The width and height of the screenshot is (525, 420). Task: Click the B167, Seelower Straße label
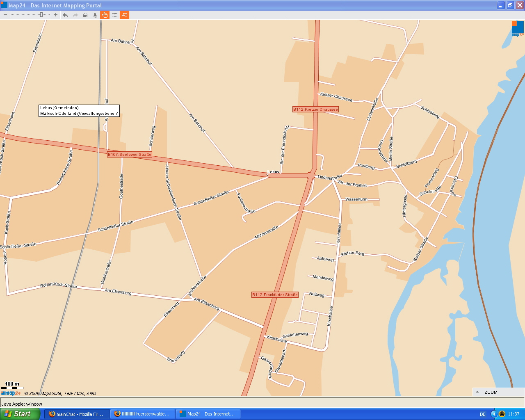pyautogui.click(x=130, y=155)
